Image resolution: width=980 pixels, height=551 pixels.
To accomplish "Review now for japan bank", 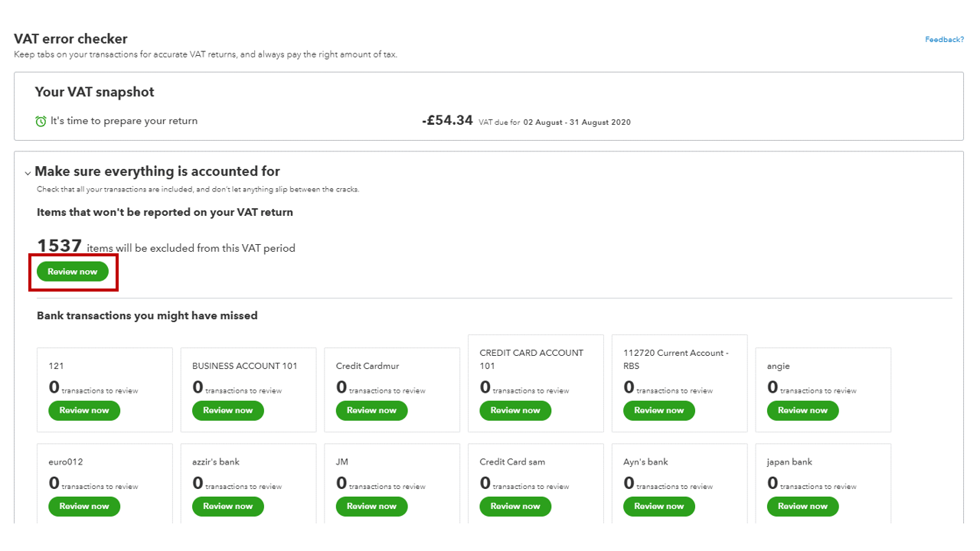I will [802, 506].
